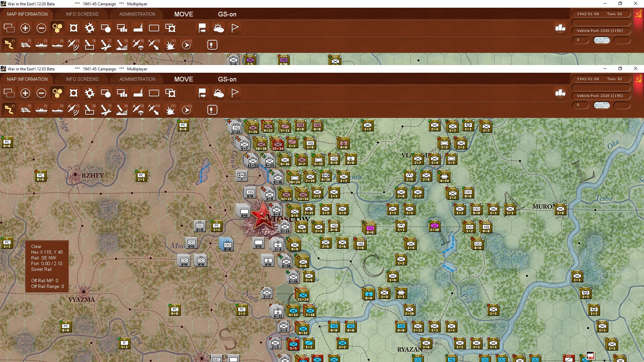This screenshot has width=644, height=362.
Task: Click F12 end turn icon, front window
Action: 186,110
